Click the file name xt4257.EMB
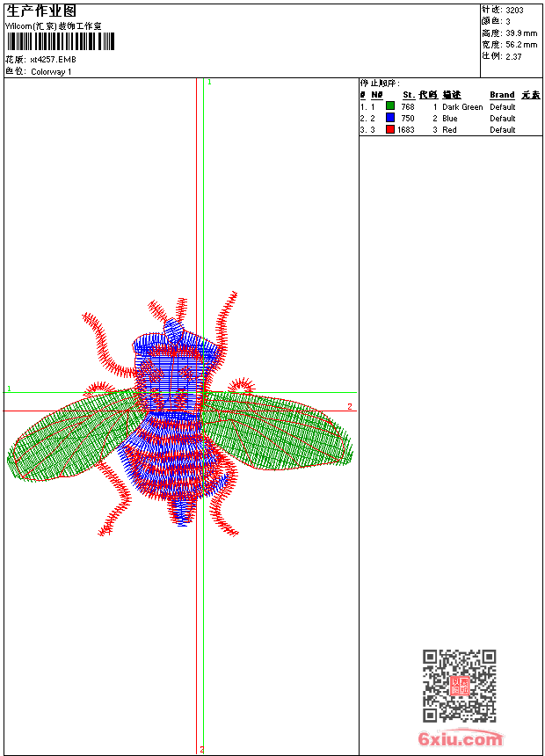The image size is (545, 756). click(53, 60)
